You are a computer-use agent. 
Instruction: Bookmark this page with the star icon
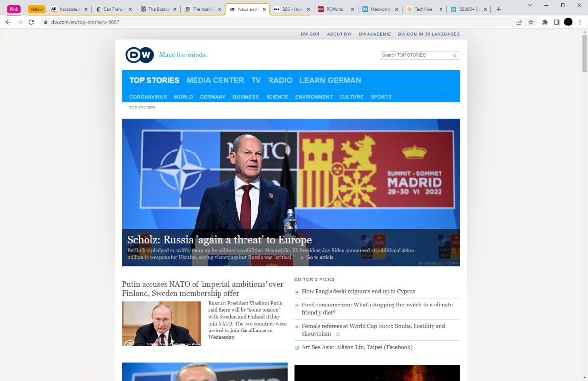coord(531,22)
